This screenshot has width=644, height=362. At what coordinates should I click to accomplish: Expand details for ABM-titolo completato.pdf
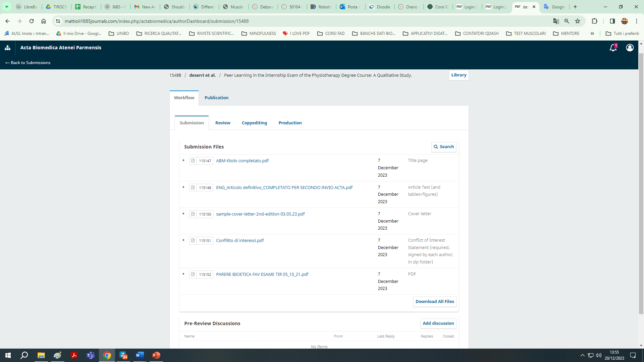pyautogui.click(x=183, y=161)
